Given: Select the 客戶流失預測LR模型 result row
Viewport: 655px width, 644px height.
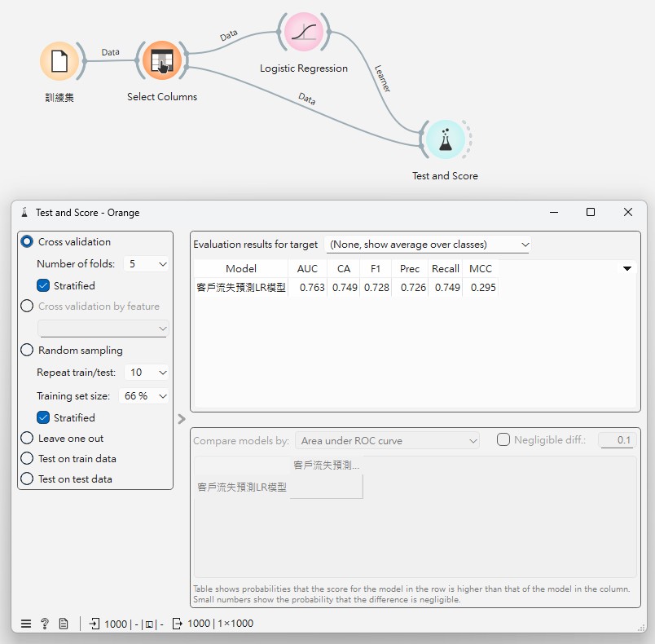Looking at the screenshot, I should point(241,288).
